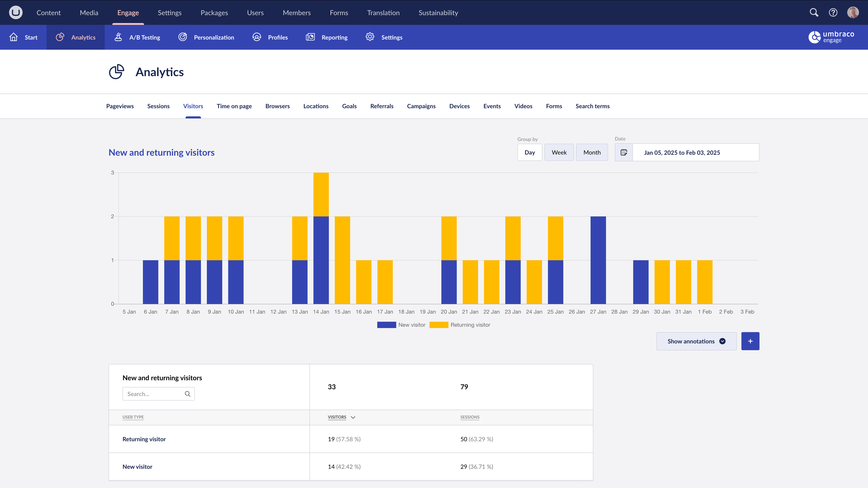Image resolution: width=868 pixels, height=488 pixels.
Task: Open Engage Settings gear icon
Action: pos(370,37)
